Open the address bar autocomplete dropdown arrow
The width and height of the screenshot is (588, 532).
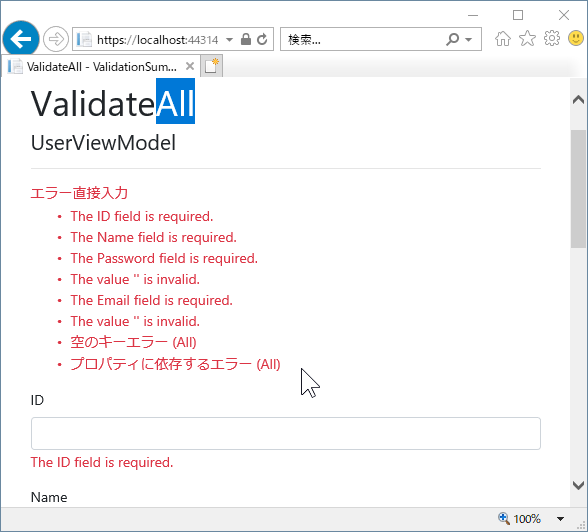coord(230,39)
